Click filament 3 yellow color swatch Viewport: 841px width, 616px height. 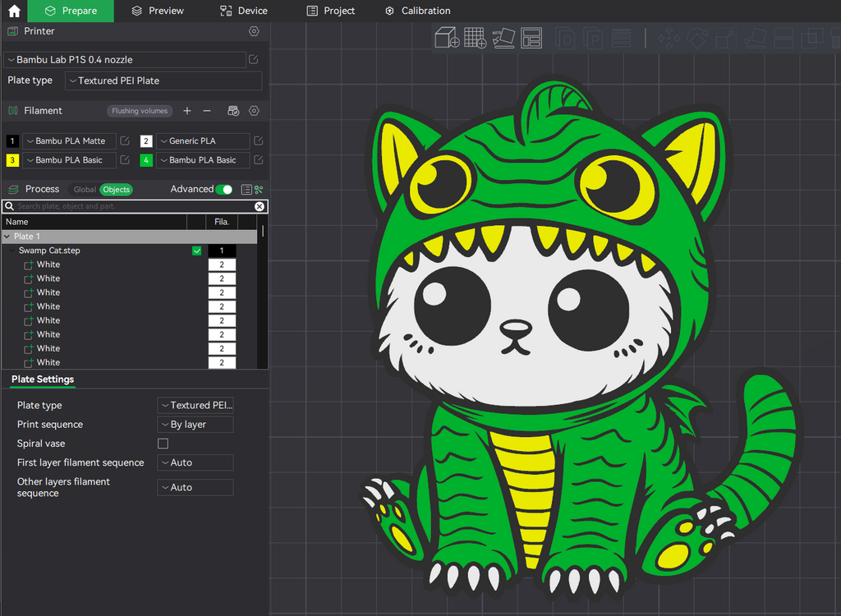point(12,160)
